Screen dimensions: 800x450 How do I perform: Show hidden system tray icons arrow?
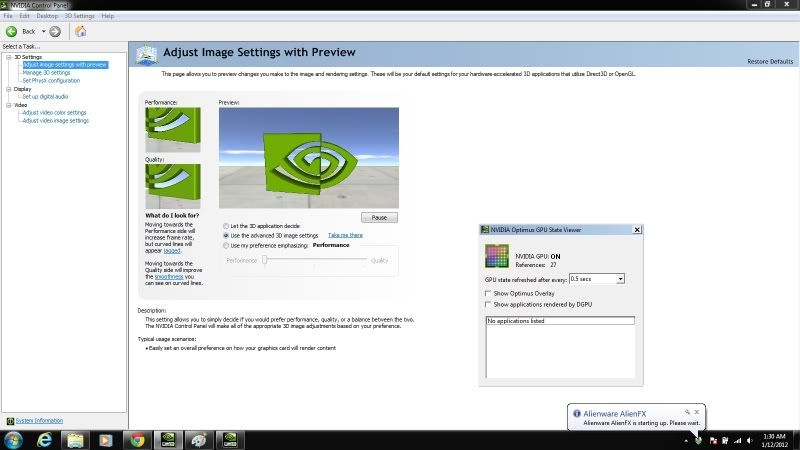pyautogui.click(x=686, y=440)
